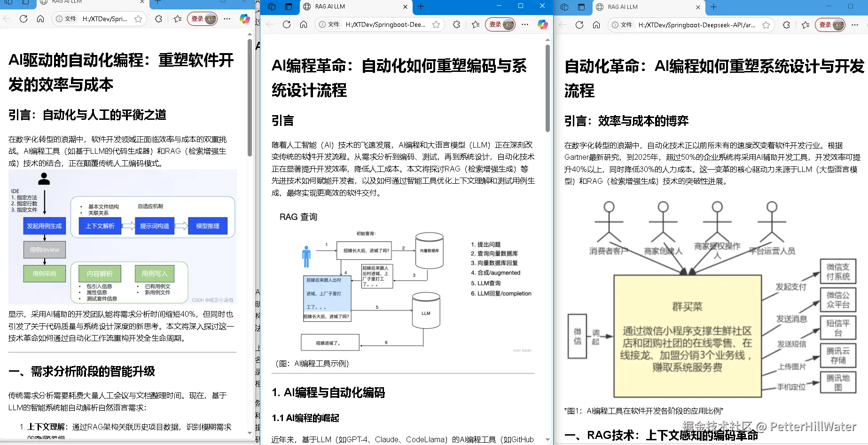Viewport: 868px width, 445px height.
Task: Click address bar in the left browser window
Action: (99, 19)
